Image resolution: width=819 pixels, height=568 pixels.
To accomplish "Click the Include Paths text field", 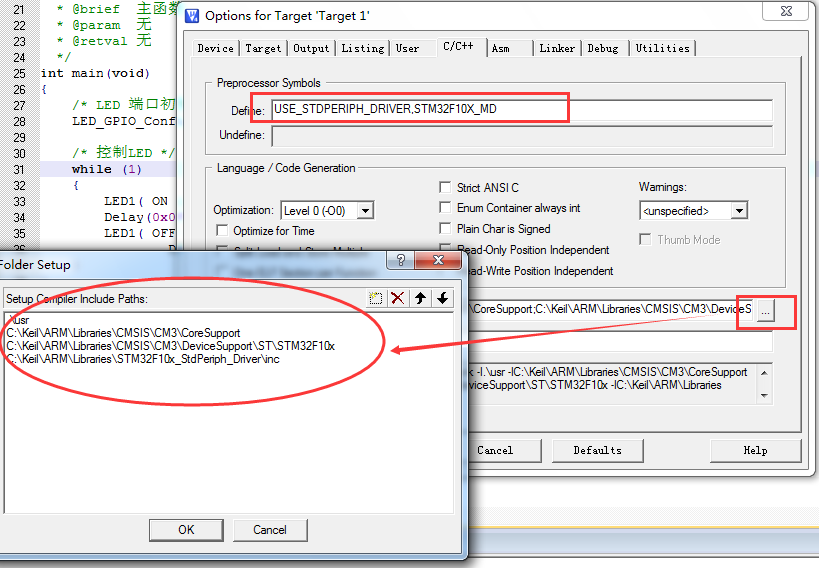I will [x=610, y=309].
